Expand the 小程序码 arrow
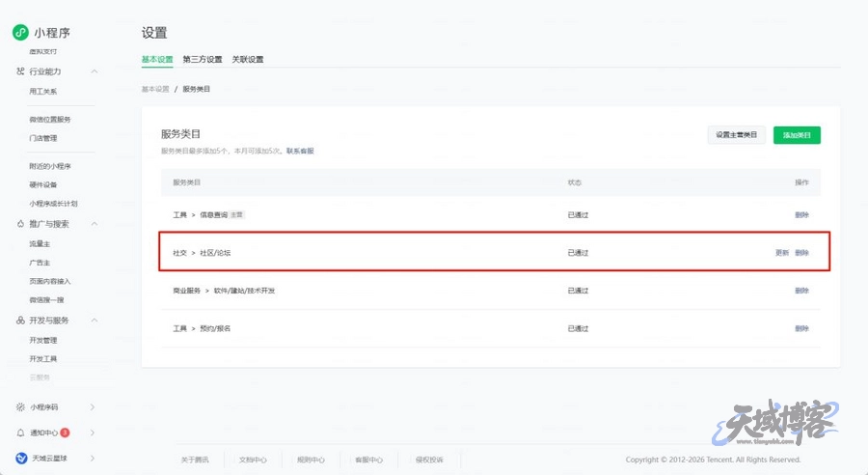Viewport: 868px width, 475px height. click(93, 406)
